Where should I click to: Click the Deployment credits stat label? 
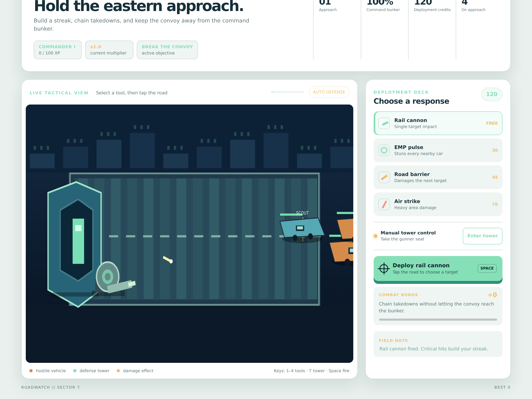click(x=432, y=10)
